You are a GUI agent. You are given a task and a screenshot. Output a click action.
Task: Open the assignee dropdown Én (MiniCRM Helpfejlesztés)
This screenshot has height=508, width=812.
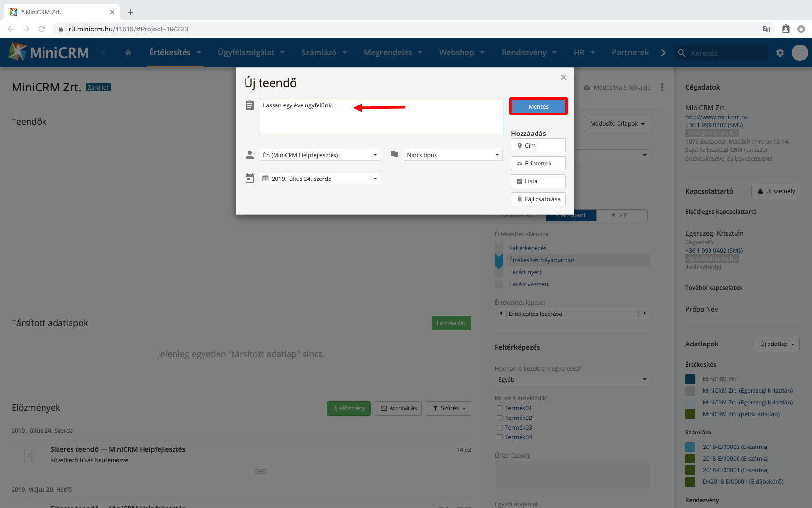(x=320, y=155)
